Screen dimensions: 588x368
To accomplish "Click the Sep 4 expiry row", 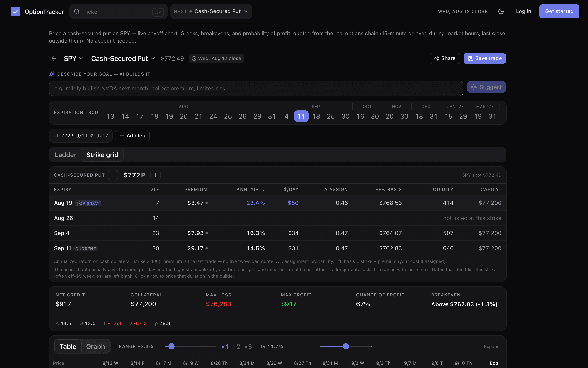I will click(277, 233).
